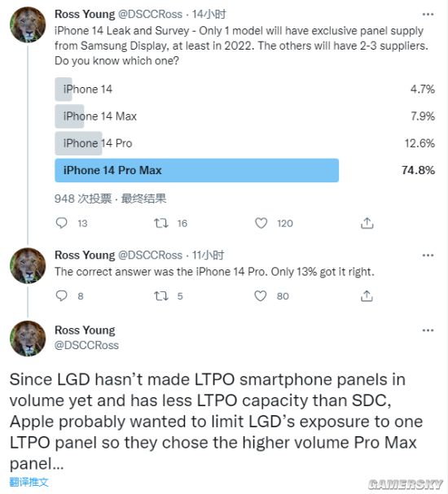Retweet the iPhone 14 poll tweet
The image size is (448, 494).
pyautogui.click(x=161, y=223)
